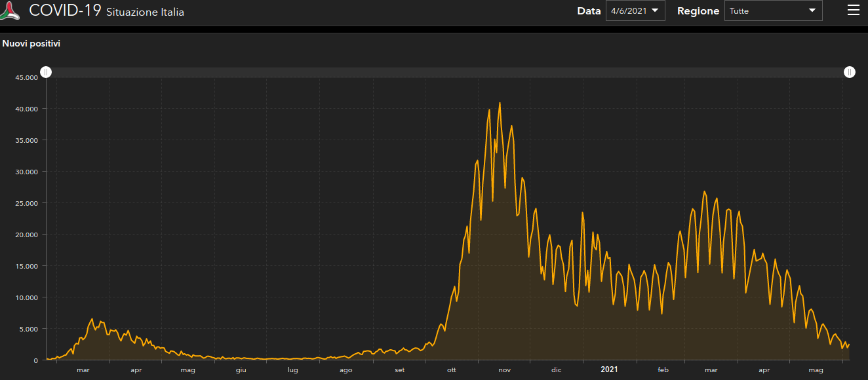This screenshot has width=868, height=380.
Task: Open the hamburger menu in the header
Action: (x=853, y=10)
